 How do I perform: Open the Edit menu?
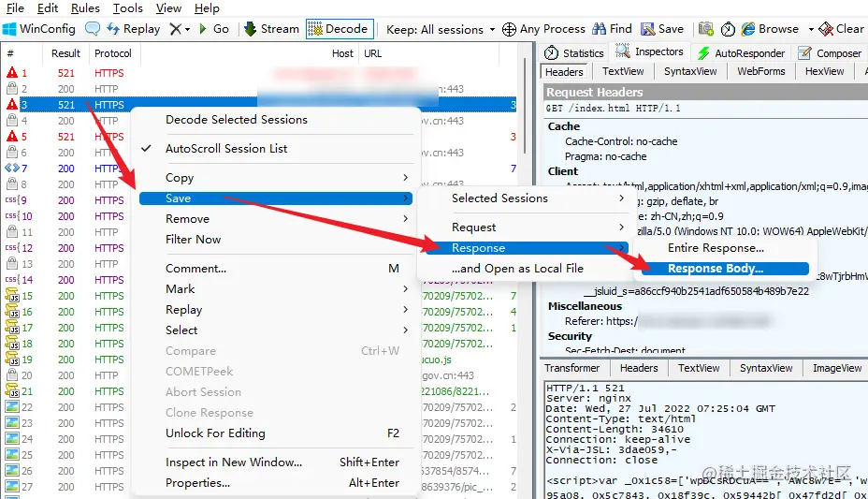pos(48,8)
